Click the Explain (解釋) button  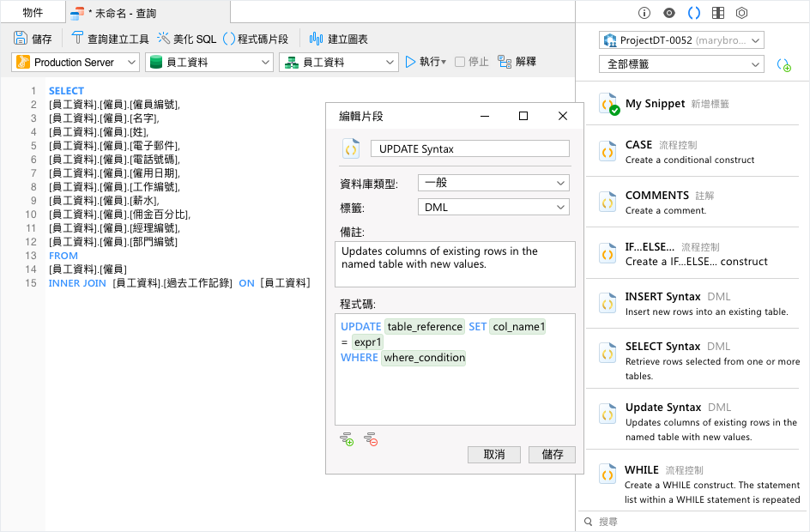[x=517, y=62]
